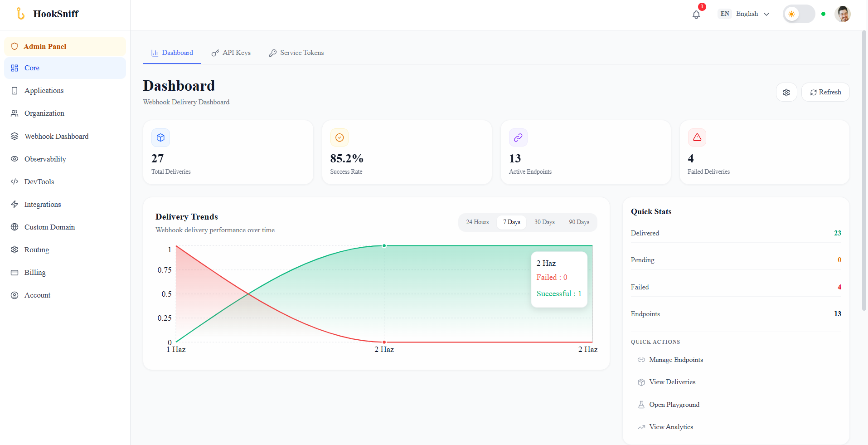Open the user avatar profile menu
This screenshot has height=445, width=868.
pyautogui.click(x=843, y=14)
